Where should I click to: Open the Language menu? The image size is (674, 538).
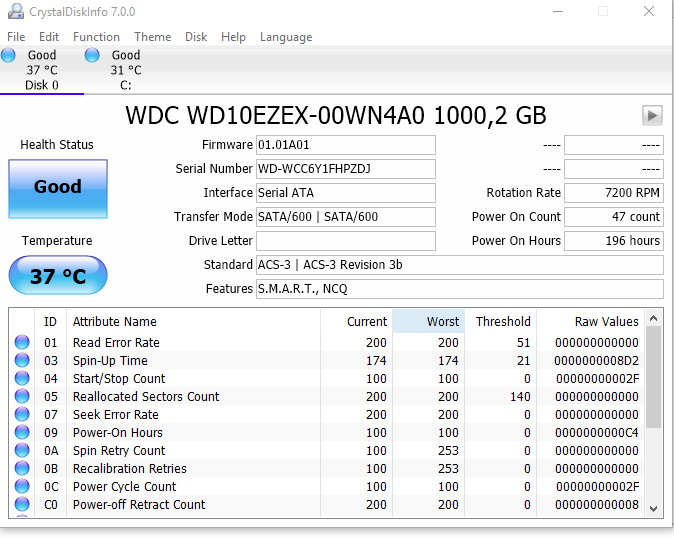tap(286, 37)
